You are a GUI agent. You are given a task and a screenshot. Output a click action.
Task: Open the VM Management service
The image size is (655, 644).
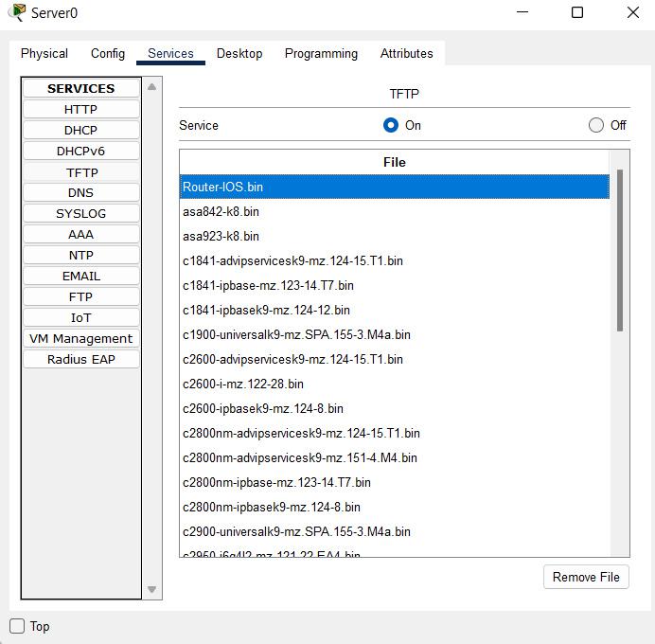[x=80, y=339]
